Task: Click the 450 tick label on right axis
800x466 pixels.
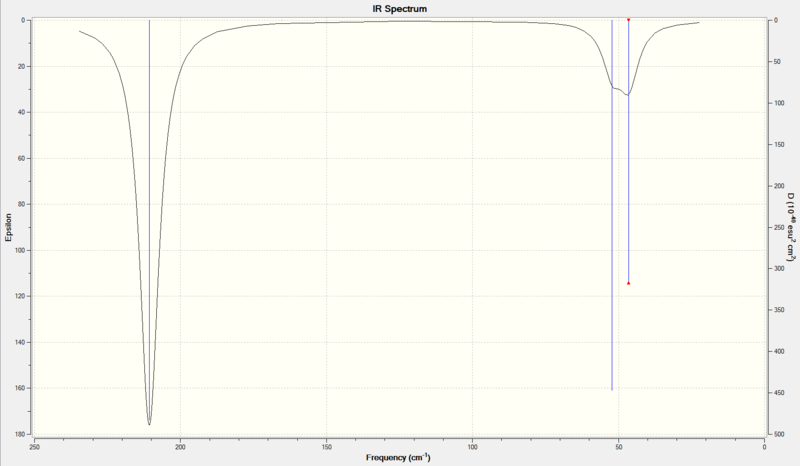Action: point(779,393)
